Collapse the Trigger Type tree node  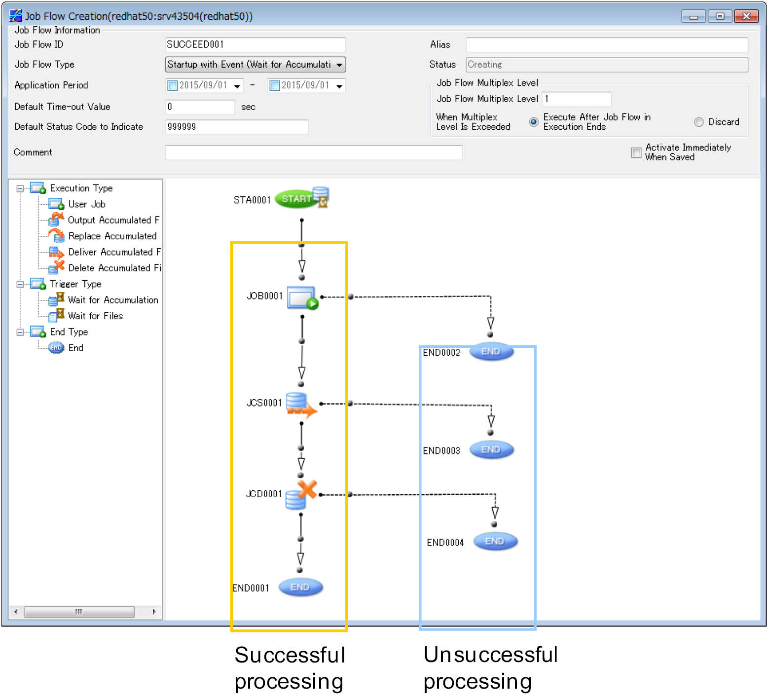[20, 284]
